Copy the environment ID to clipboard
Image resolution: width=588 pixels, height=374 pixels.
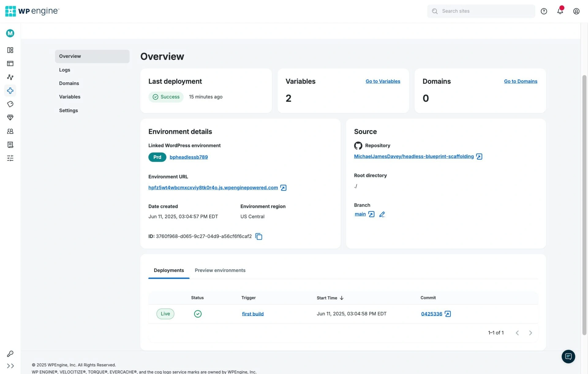(259, 236)
